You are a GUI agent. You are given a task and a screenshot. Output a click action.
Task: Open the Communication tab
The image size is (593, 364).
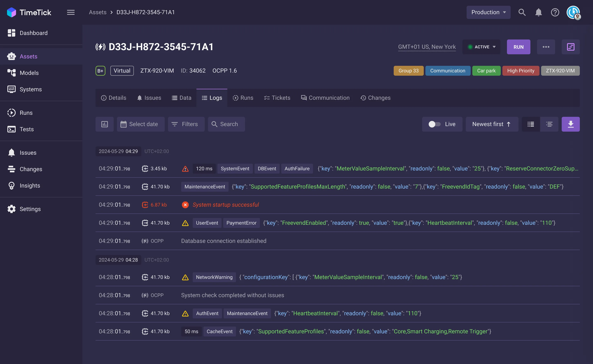click(x=325, y=98)
